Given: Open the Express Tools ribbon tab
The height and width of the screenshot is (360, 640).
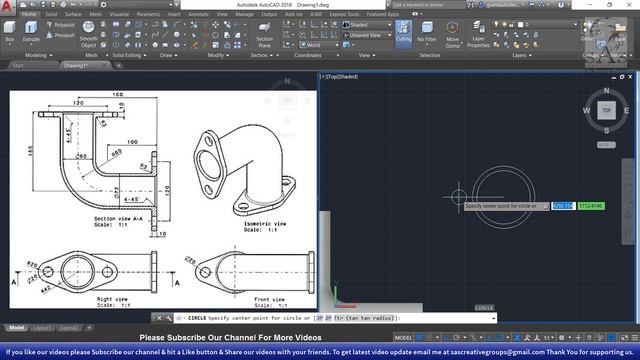Looking at the screenshot, I should click(x=344, y=14).
